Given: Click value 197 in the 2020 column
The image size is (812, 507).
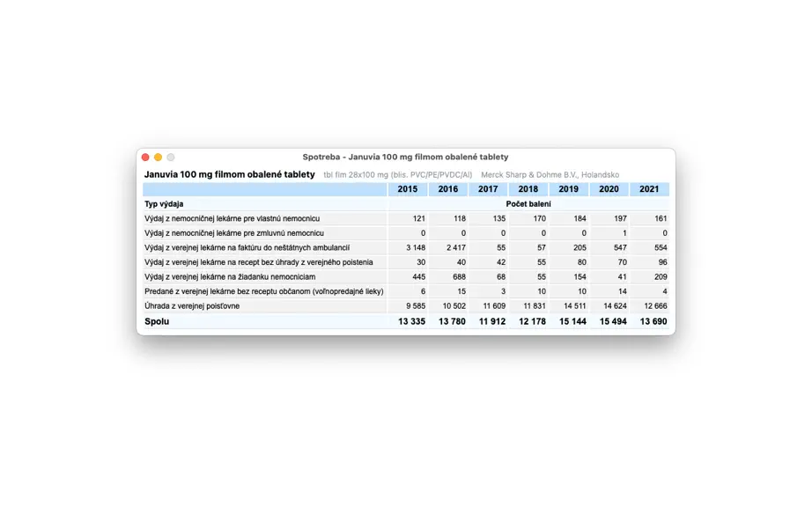Looking at the screenshot, I should click(x=620, y=218).
